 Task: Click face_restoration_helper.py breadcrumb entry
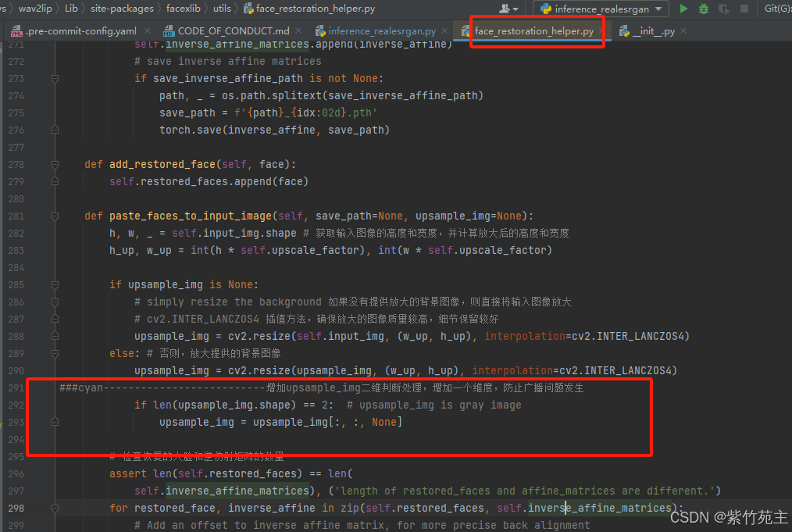[x=309, y=9]
